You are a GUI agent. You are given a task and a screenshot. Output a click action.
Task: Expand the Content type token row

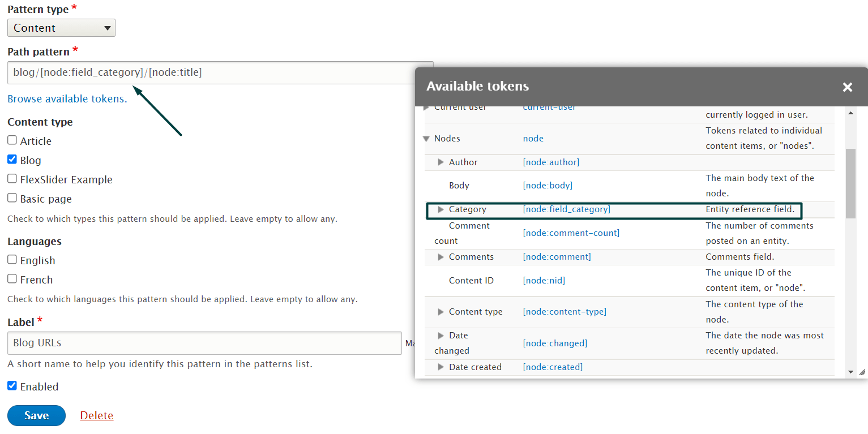(x=441, y=312)
